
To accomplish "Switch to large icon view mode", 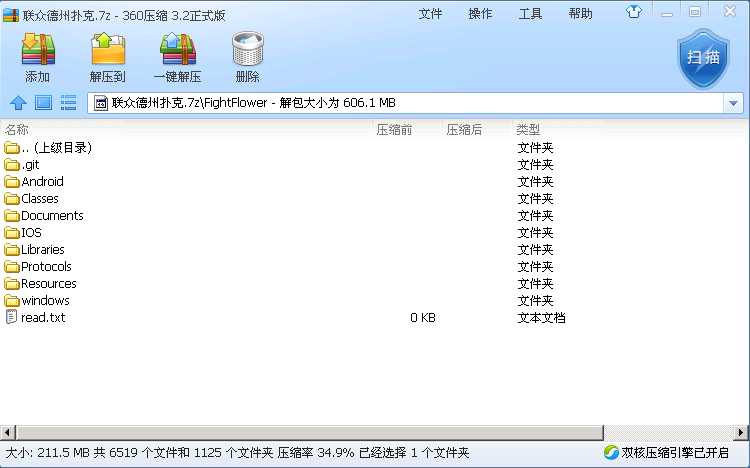I will (44, 102).
